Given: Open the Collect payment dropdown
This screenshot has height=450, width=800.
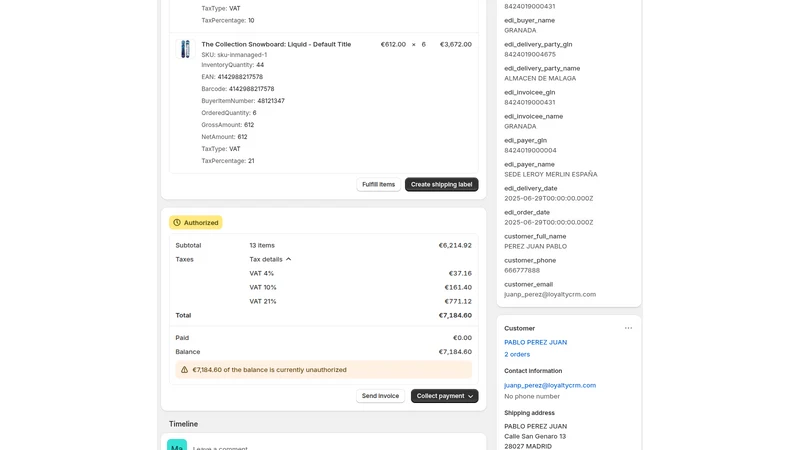Looking at the screenshot, I should click(x=444, y=396).
